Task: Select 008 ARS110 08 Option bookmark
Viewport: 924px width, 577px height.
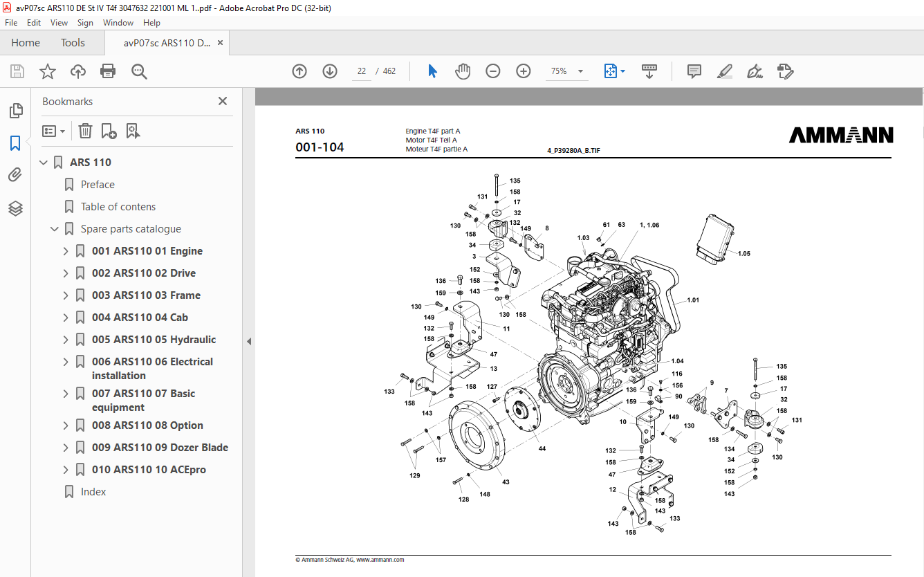Action: [147, 425]
